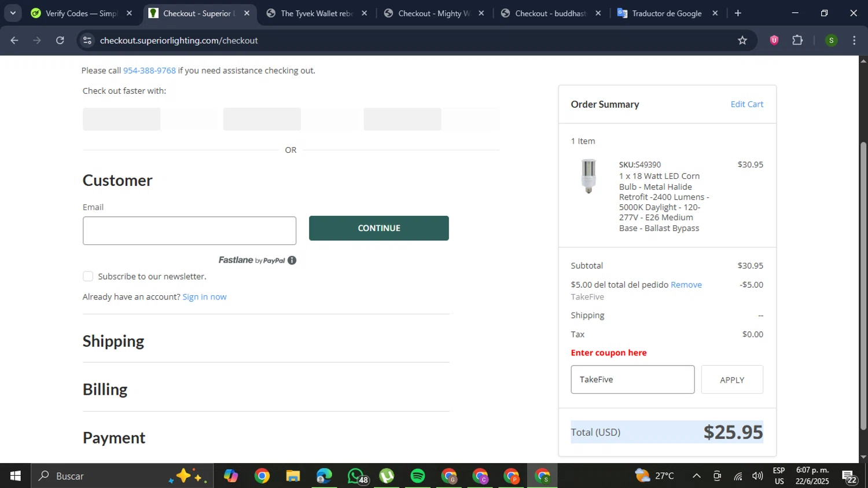Open Chrome three-dot menu
Image resolution: width=868 pixels, height=488 pixels.
[x=854, y=41]
